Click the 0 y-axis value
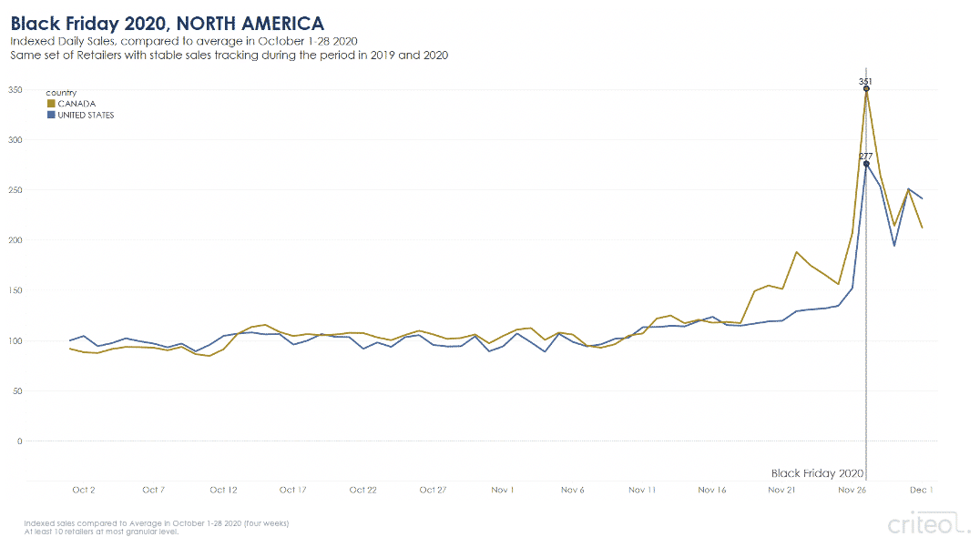This screenshot has width=980, height=547. [19, 441]
